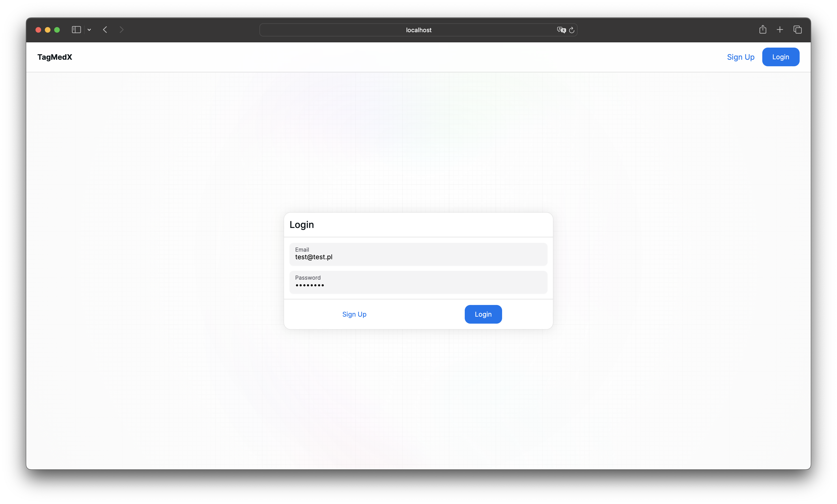The width and height of the screenshot is (837, 504).
Task: Click the yellow minimize window button
Action: point(48,30)
